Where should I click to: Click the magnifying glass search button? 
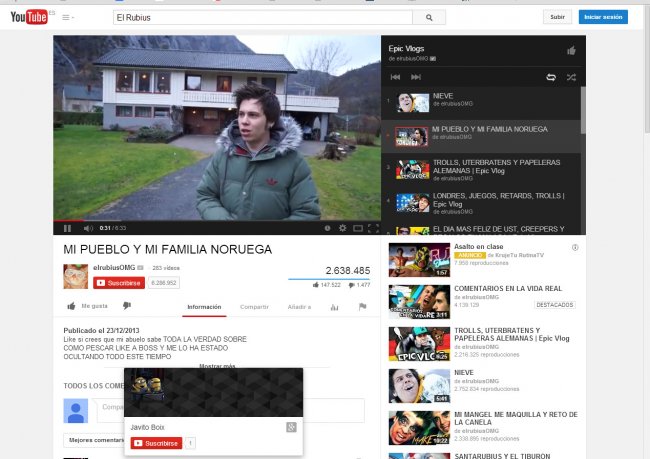429,17
